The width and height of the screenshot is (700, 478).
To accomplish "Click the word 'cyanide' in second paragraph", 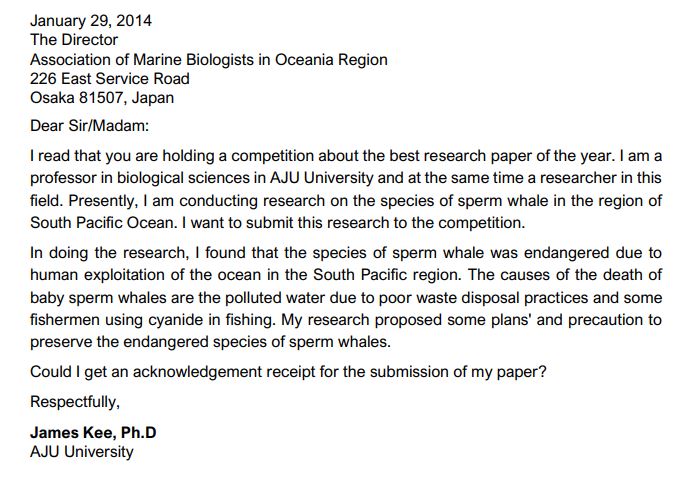I will [x=175, y=320].
